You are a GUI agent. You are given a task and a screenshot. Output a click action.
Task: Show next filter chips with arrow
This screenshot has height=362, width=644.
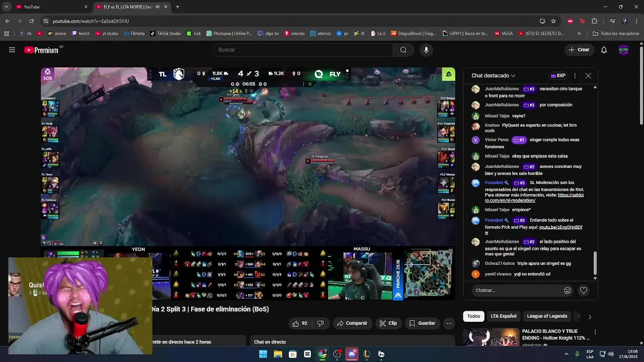[x=590, y=317]
